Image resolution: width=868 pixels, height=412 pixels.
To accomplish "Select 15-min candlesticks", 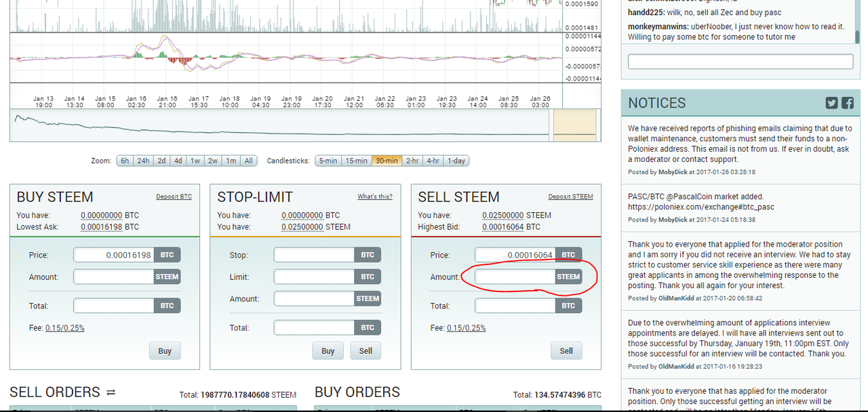I will [356, 161].
